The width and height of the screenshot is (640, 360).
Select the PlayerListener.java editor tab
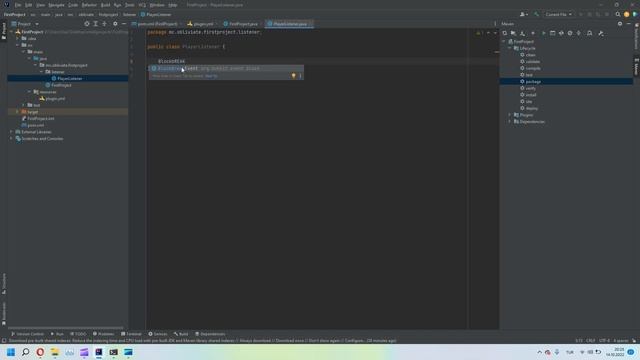(x=290, y=24)
